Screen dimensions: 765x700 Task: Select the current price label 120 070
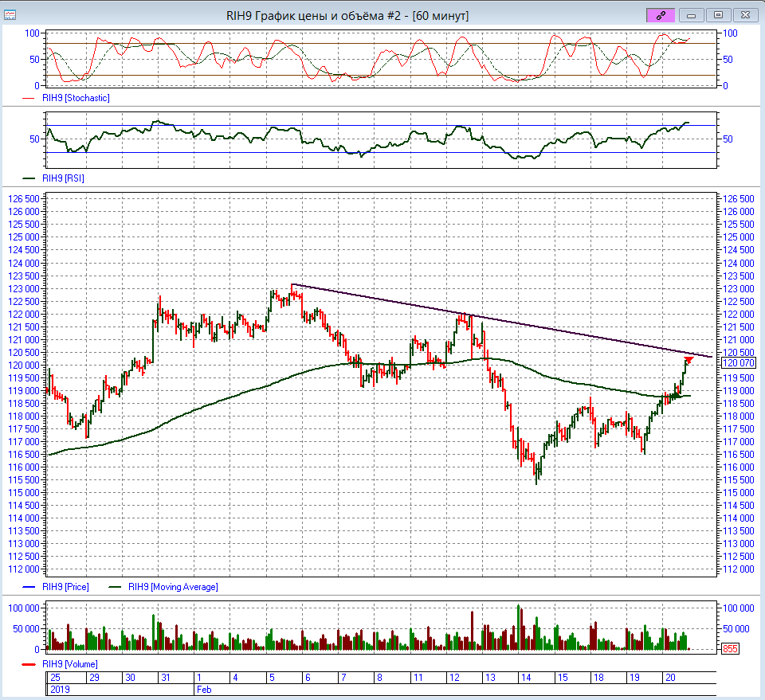point(736,363)
